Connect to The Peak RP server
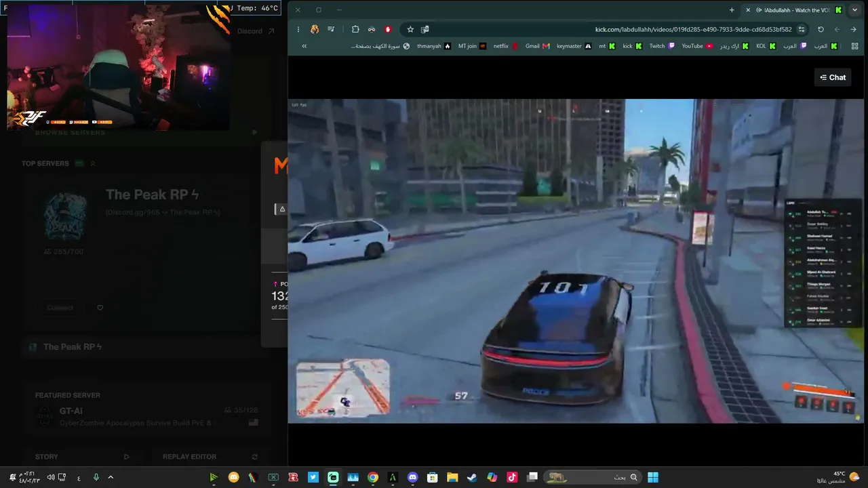Image resolution: width=868 pixels, height=488 pixels. 60,308
